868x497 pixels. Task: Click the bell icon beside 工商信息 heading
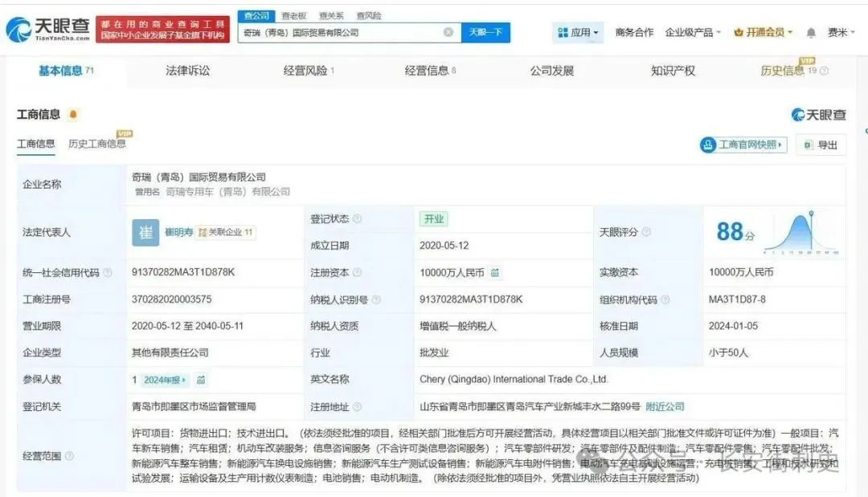[x=73, y=115]
